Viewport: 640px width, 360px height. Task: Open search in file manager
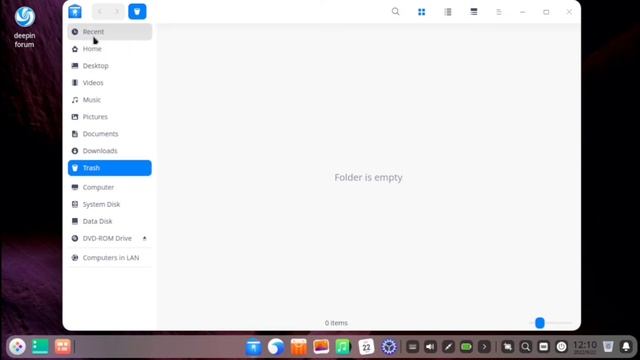pyautogui.click(x=396, y=11)
